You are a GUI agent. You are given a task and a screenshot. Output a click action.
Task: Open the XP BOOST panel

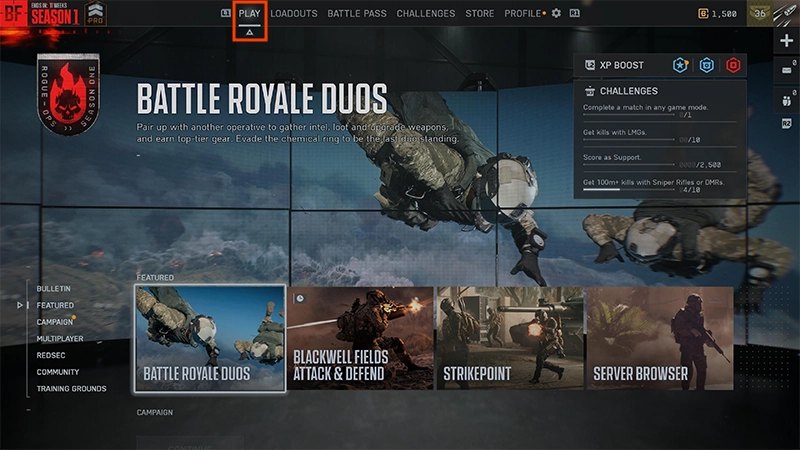click(660, 65)
